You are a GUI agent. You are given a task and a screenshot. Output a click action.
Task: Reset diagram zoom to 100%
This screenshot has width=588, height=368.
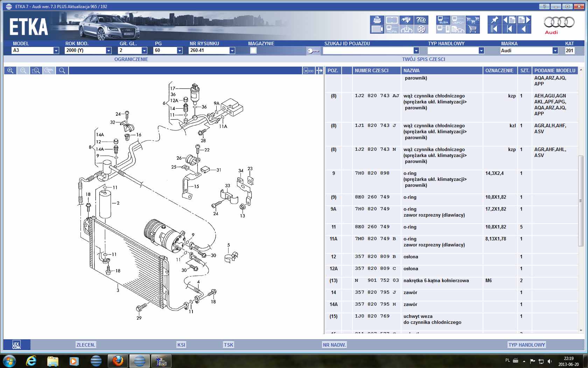coord(49,70)
